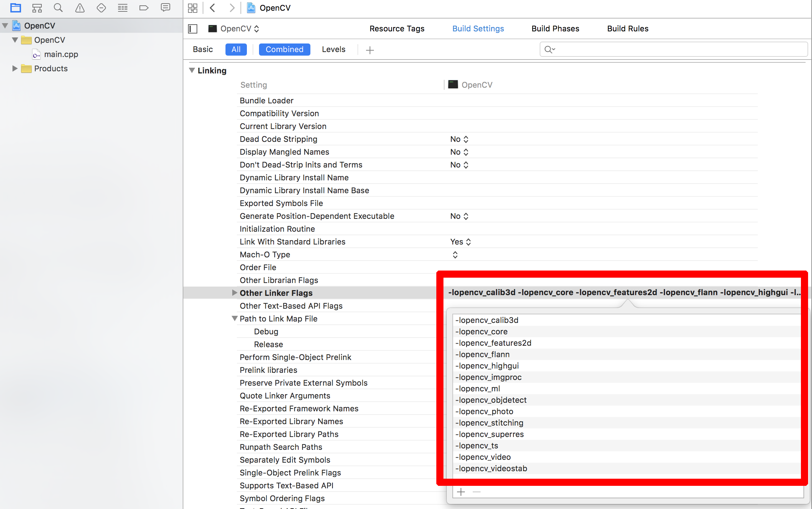Toggle the targets list sidebar icon
Image resolution: width=812 pixels, height=509 pixels.
[x=193, y=29]
